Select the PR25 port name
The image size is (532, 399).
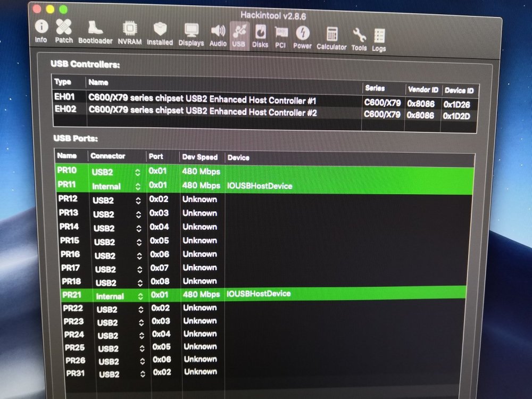74,348
